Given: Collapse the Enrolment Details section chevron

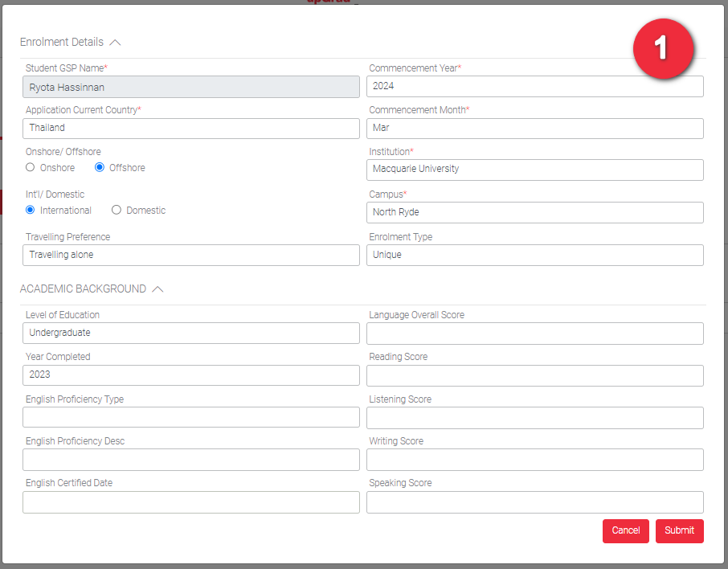Looking at the screenshot, I should (x=115, y=43).
